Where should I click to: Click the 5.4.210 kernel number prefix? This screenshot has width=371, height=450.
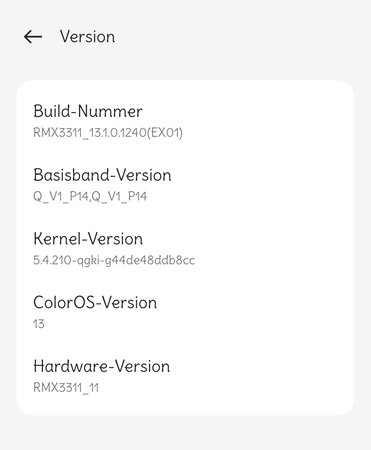52,260
